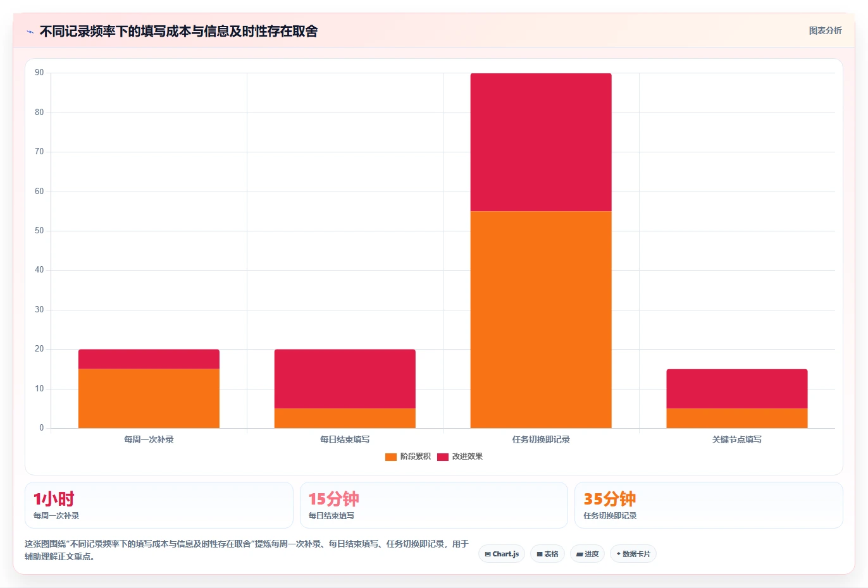Select the red bar segment for 任务切换即记录
The width and height of the screenshot is (868, 588).
click(x=541, y=142)
